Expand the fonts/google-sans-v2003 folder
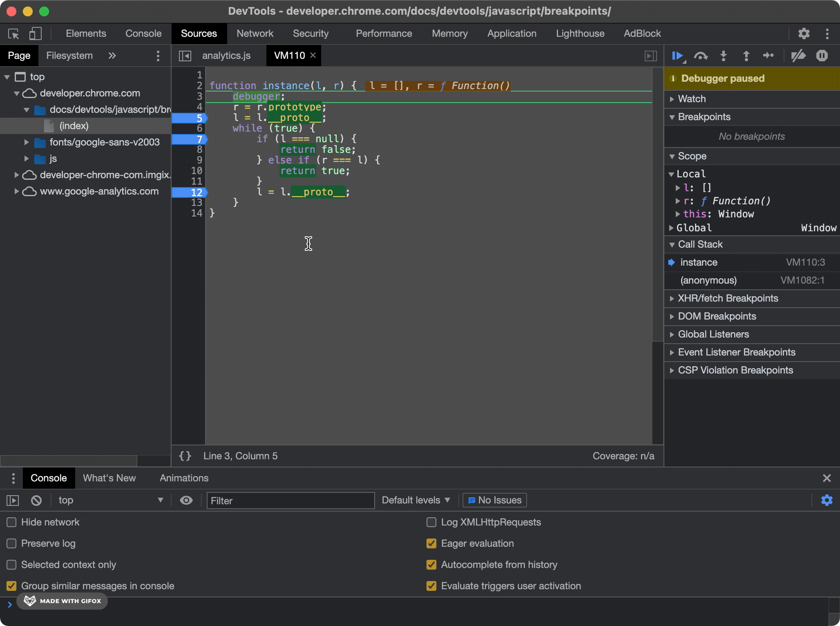This screenshot has height=626, width=840. [x=27, y=142]
